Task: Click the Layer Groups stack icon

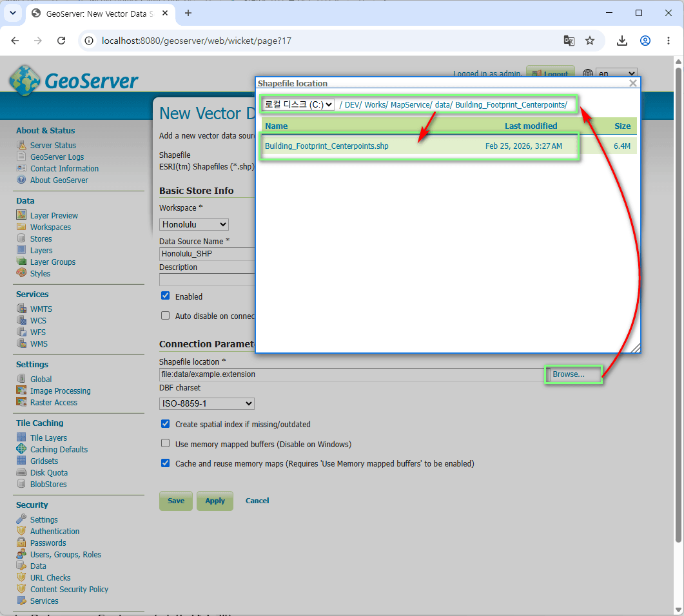Action: 21,262
